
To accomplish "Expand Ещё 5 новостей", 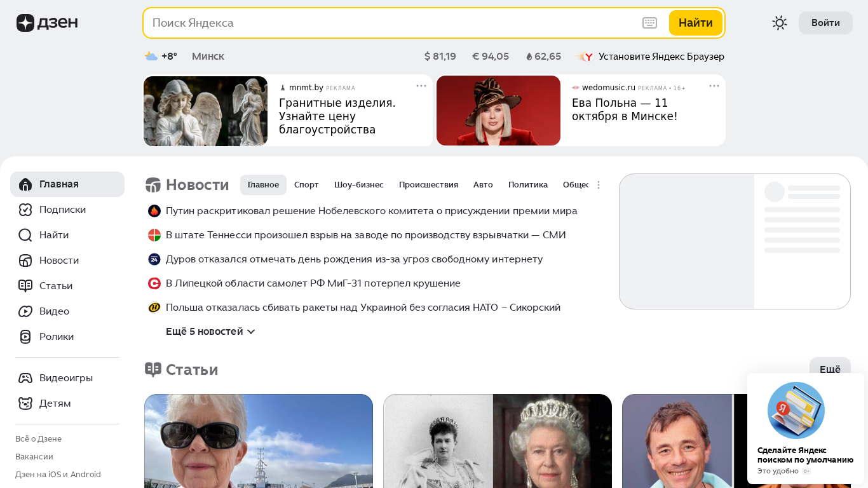I will (210, 332).
